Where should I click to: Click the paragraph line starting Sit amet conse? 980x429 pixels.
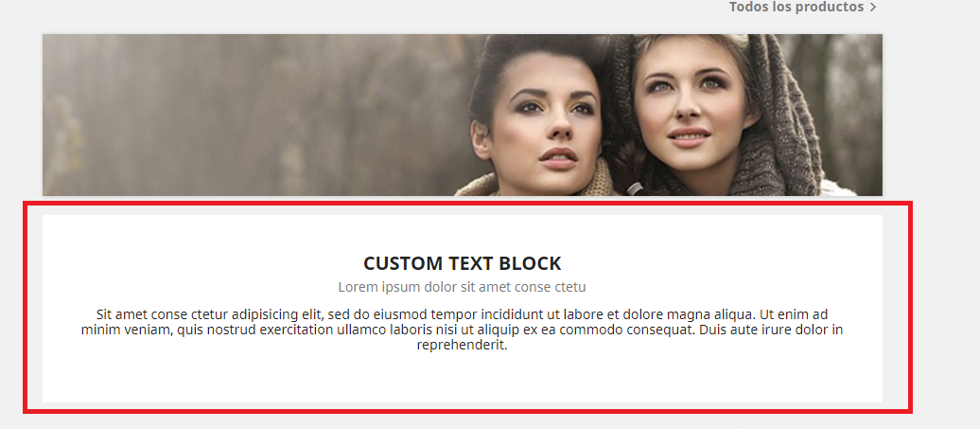463,313
